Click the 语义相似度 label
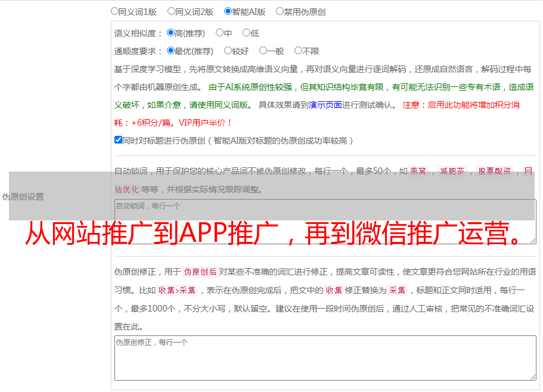543x392 pixels. (138, 33)
